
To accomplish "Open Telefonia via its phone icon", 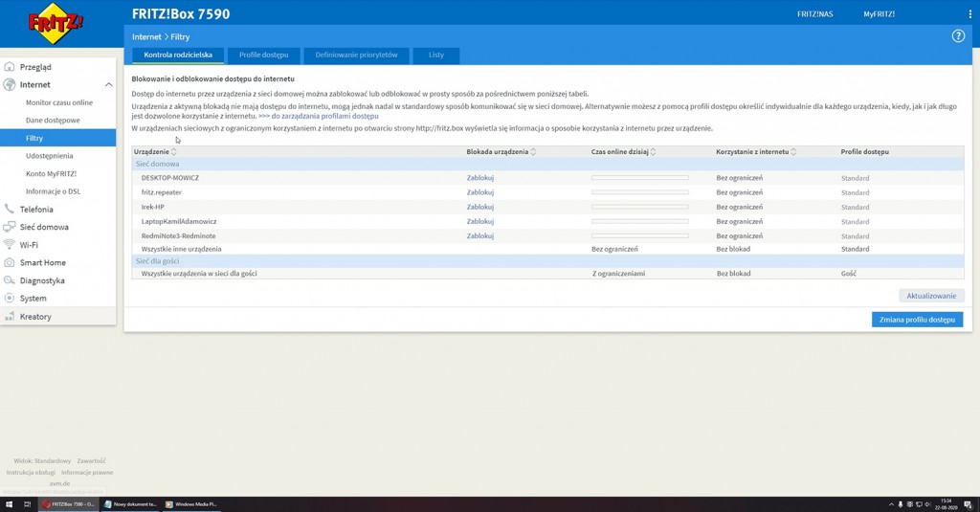I will (x=10, y=210).
